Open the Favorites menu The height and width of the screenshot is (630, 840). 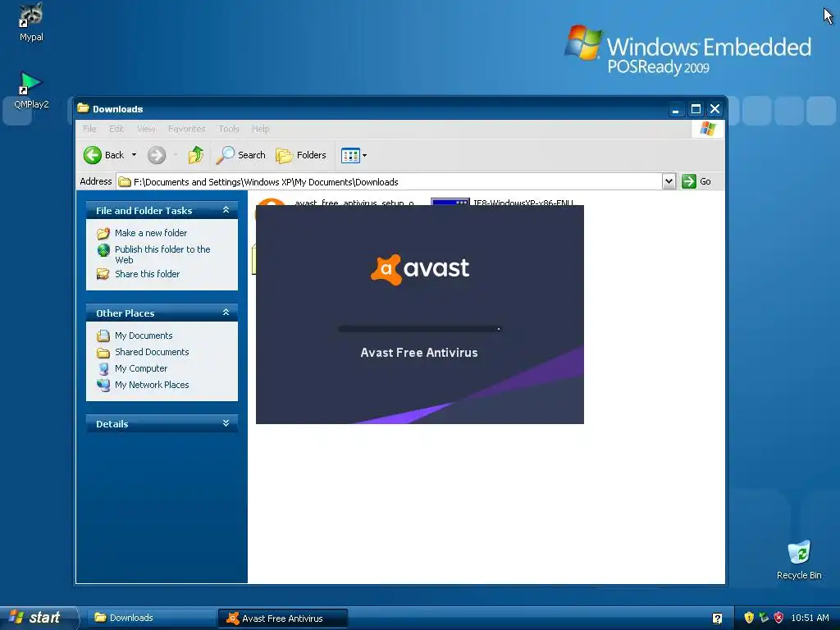tap(186, 129)
